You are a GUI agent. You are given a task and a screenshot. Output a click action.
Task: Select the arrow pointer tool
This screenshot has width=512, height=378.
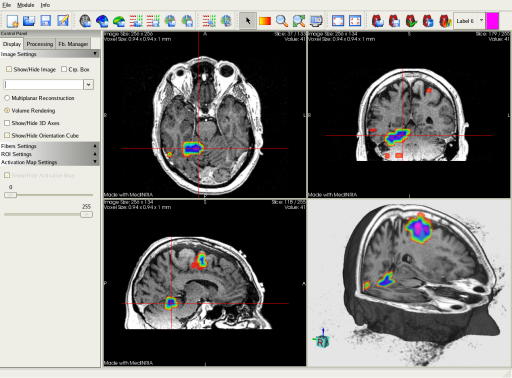click(248, 21)
